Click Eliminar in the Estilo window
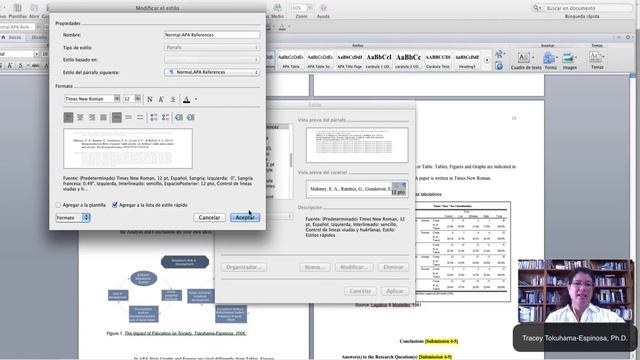 [x=393, y=267]
